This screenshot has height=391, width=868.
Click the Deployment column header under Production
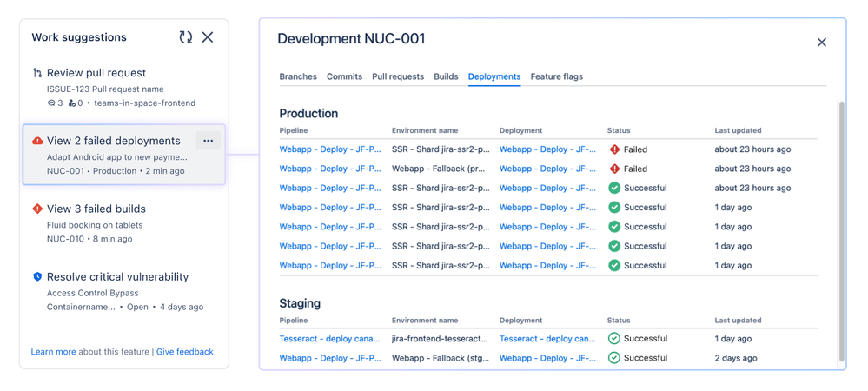(x=521, y=130)
